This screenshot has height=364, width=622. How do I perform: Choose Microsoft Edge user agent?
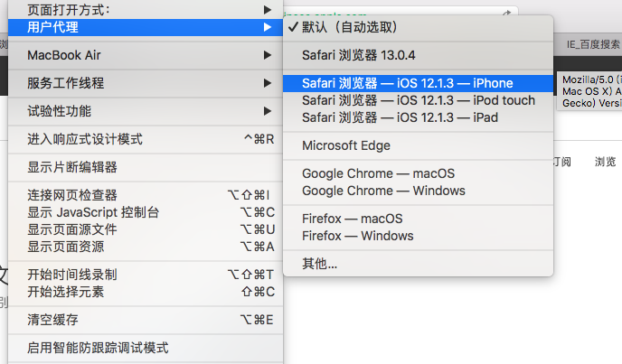click(345, 145)
